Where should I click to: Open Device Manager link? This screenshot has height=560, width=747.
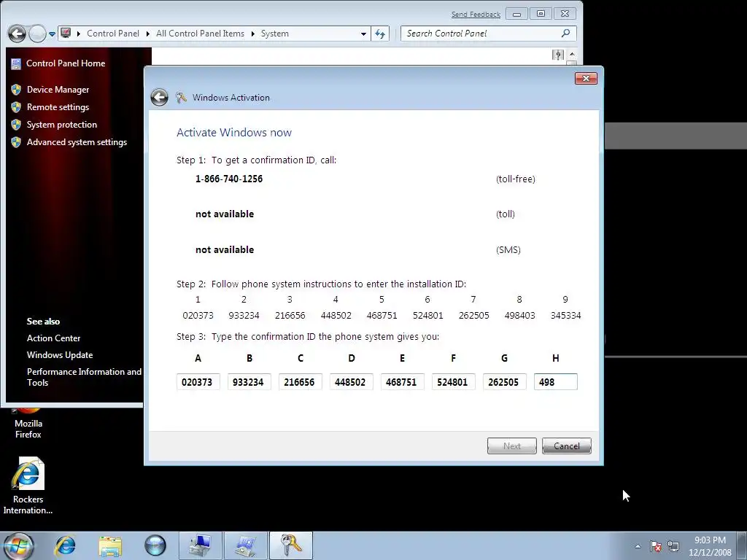coord(58,90)
